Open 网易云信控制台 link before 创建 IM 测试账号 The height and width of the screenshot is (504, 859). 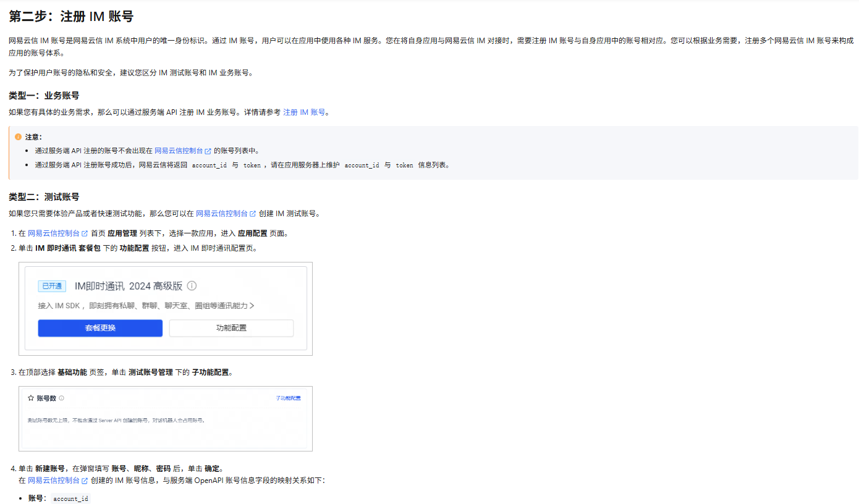click(x=221, y=214)
